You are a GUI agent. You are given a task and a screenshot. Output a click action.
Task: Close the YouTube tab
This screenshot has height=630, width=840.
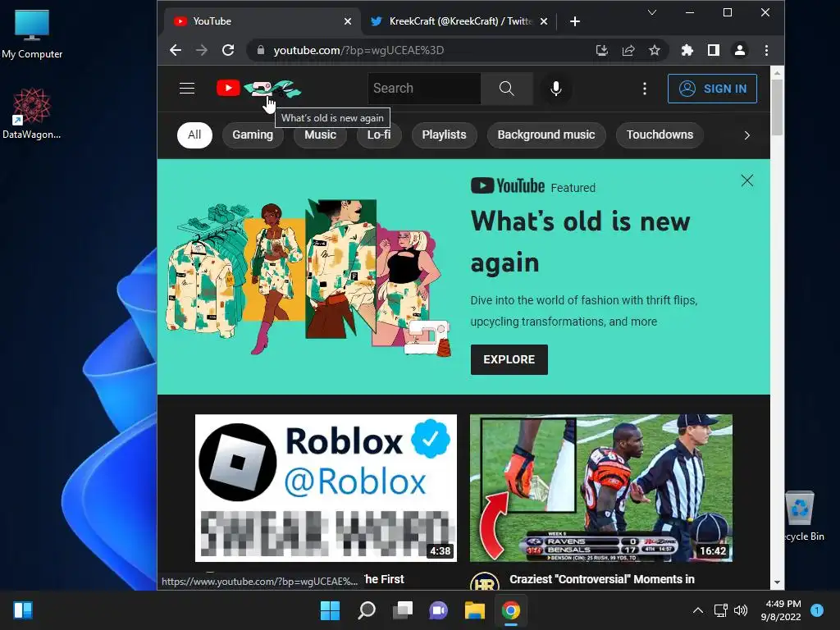coord(348,21)
